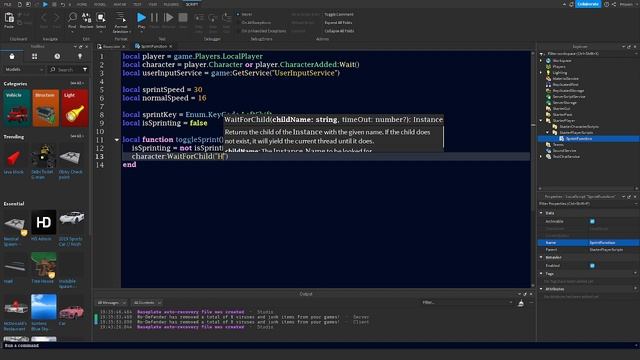Switch to the HOME ribbon tab
Image resolution: width=640 pixels, height=360 pixels.
[x=82, y=4]
